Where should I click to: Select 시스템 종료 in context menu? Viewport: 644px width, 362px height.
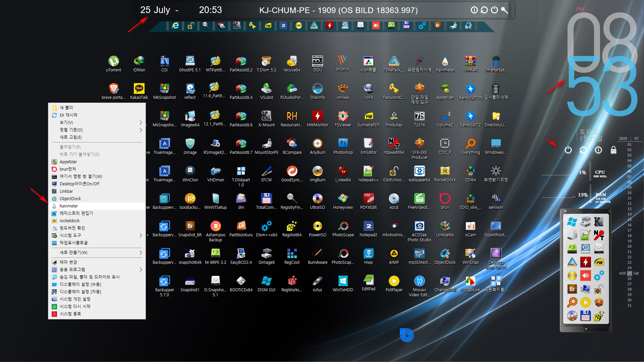click(x=97, y=314)
